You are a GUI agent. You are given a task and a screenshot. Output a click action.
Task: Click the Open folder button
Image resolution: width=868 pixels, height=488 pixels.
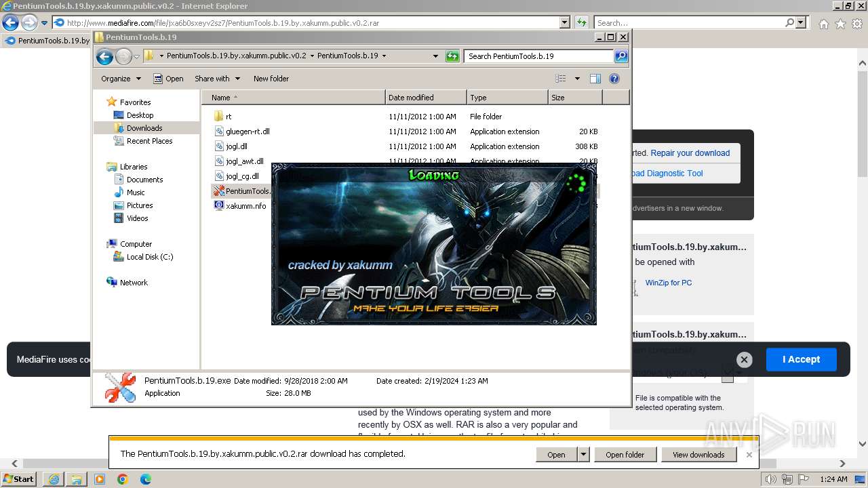tap(625, 455)
